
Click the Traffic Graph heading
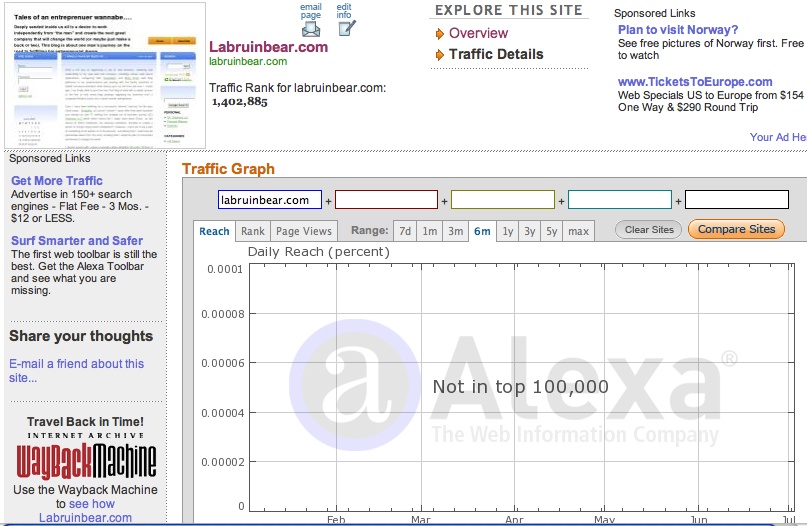pos(229,169)
